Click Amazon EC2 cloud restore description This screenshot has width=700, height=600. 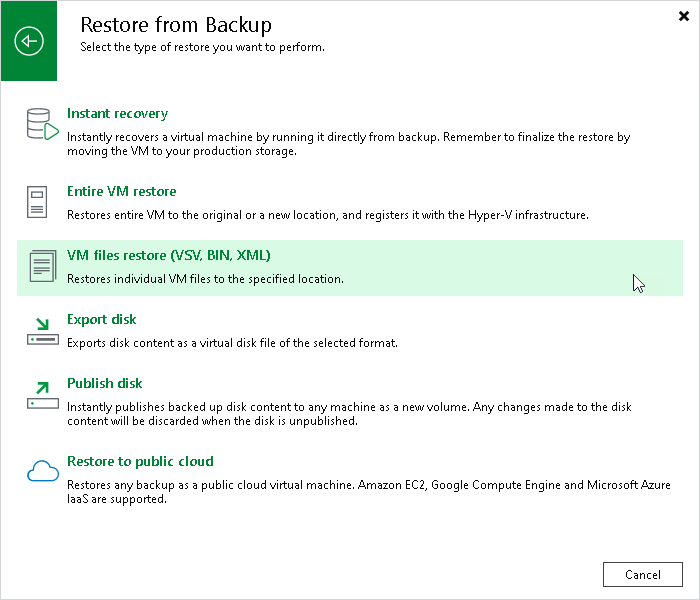coord(369,492)
